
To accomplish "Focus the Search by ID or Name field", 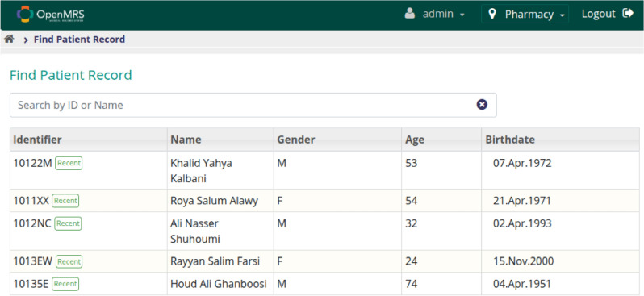I will click(x=253, y=105).
